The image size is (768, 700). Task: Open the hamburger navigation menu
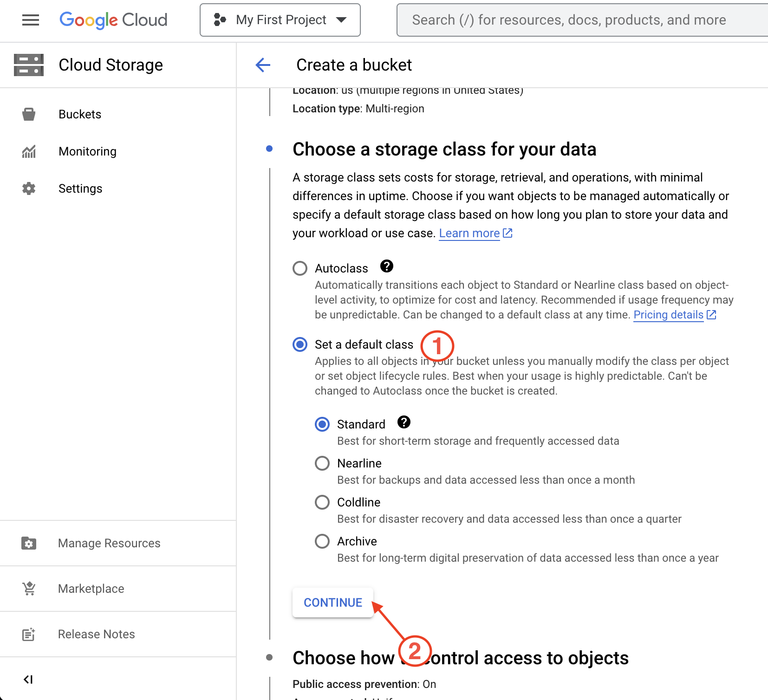pos(31,20)
